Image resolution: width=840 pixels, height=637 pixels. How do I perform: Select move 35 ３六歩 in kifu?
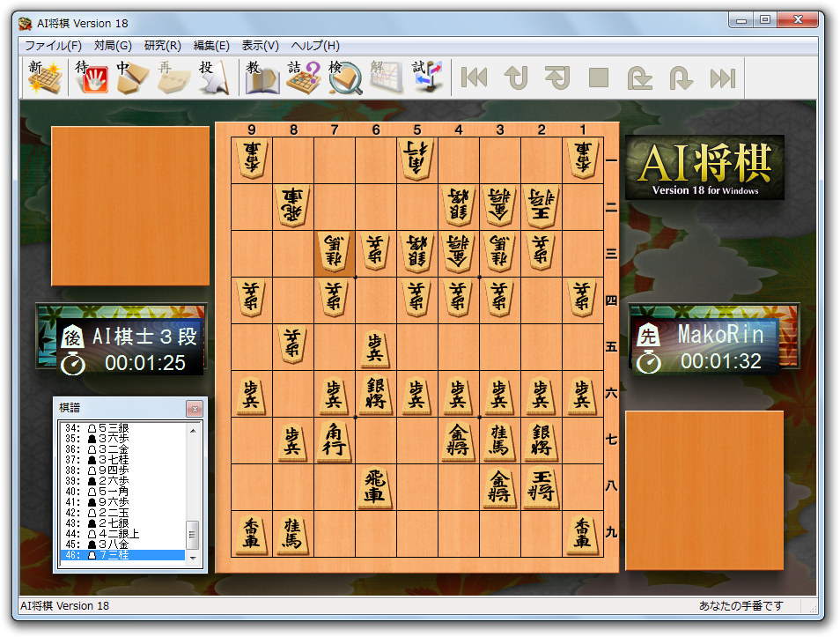123,439
